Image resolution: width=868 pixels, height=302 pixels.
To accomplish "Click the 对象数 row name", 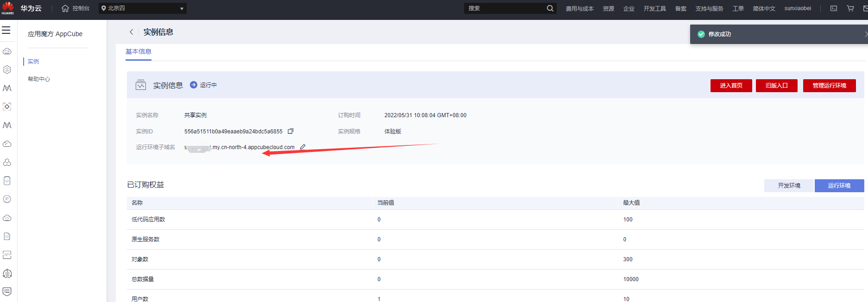I will (x=140, y=259).
